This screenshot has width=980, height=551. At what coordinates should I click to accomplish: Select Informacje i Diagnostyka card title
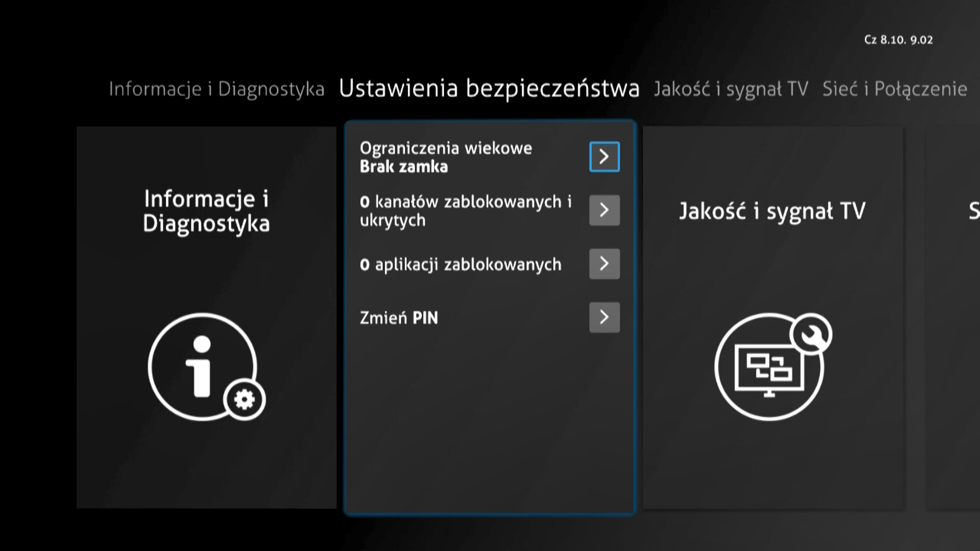point(206,211)
